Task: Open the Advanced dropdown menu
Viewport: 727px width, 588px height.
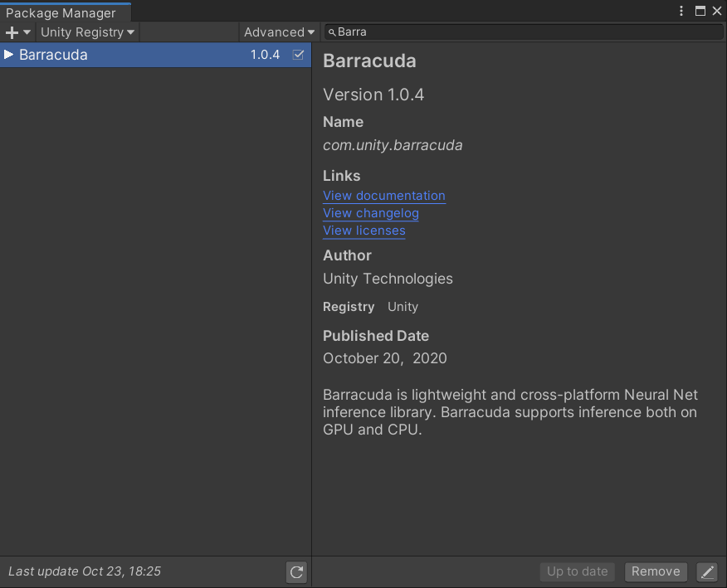Action: (x=279, y=32)
